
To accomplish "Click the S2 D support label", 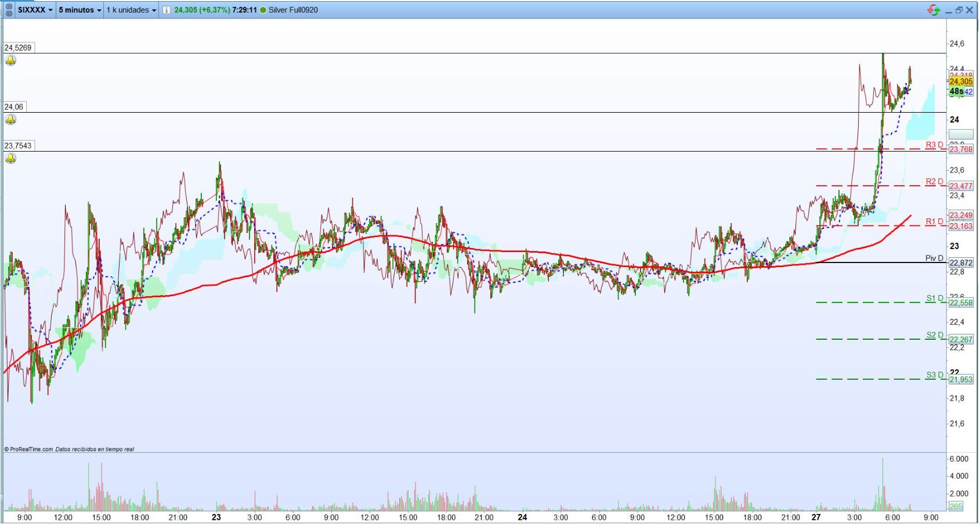I will (934, 335).
